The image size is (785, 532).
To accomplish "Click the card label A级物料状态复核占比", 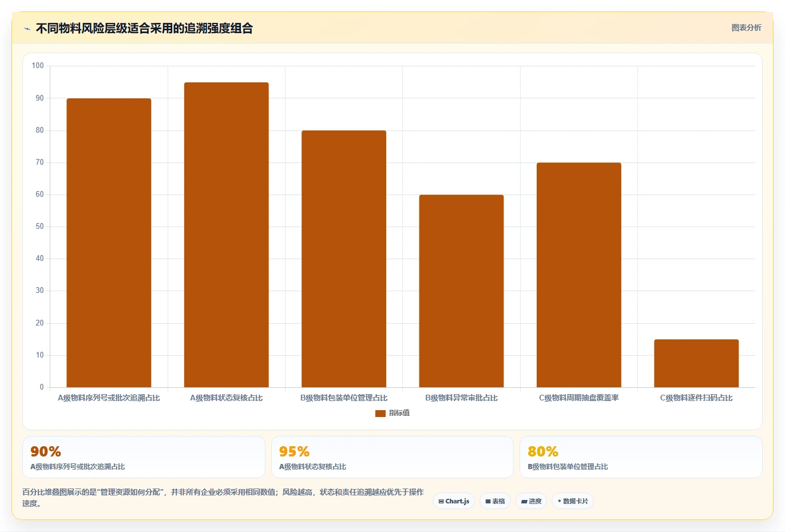I will [x=312, y=467].
